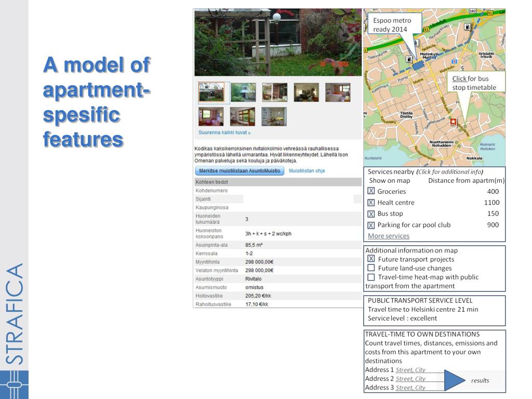The height and width of the screenshot is (399, 532).
Task: Click the gas station icon below road 102
Action: click(x=467, y=27)
